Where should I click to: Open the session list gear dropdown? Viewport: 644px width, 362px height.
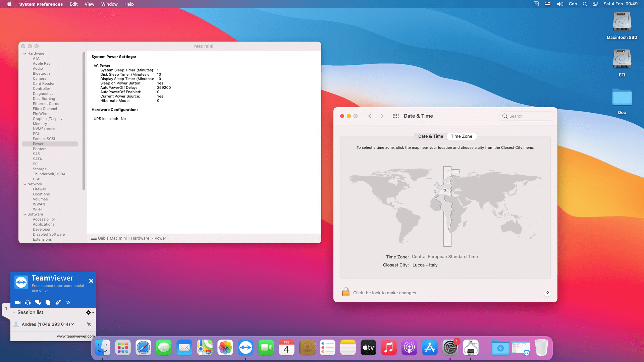(90, 312)
